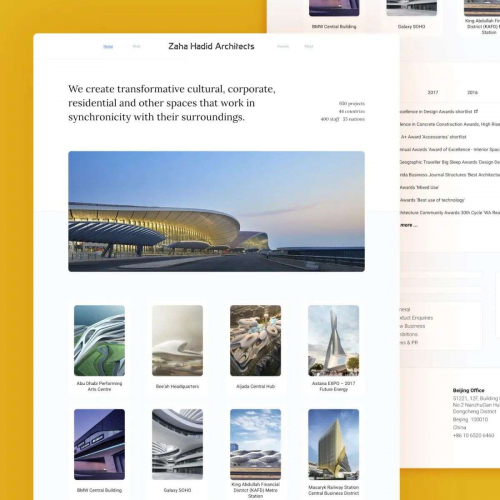Select the 'Product Enquiries' contact option

point(416,318)
